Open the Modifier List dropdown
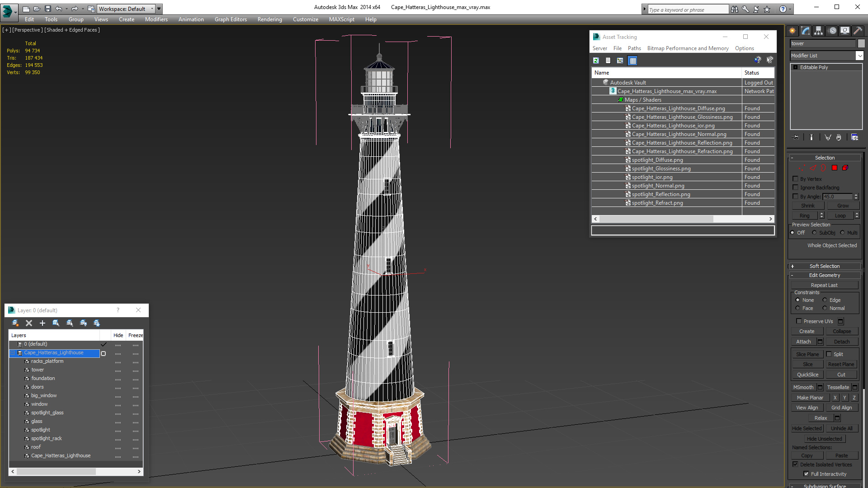The height and width of the screenshot is (488, 868). [x=859, y=56]
